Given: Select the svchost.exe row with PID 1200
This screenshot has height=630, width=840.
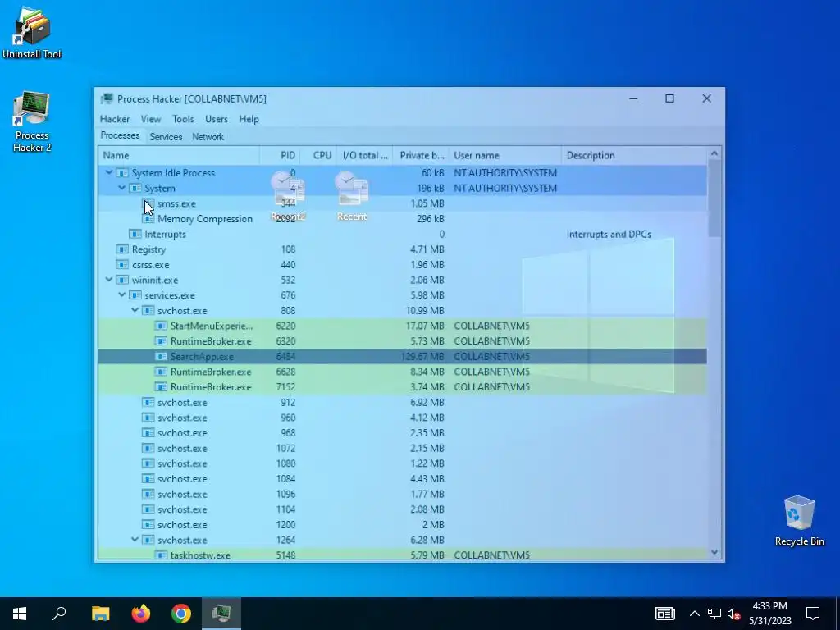Looking at the screenshot, I should point(402,524).
